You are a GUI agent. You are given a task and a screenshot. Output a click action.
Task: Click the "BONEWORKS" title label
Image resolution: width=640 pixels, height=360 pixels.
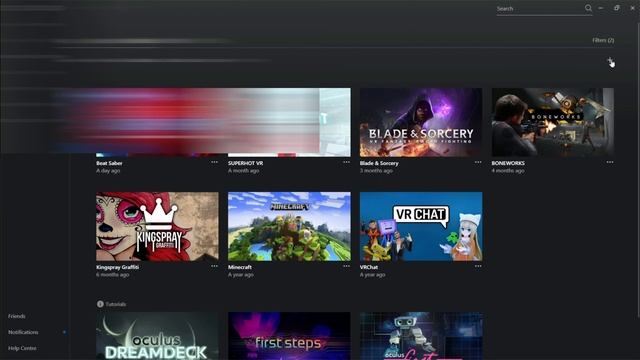point(508,163)
